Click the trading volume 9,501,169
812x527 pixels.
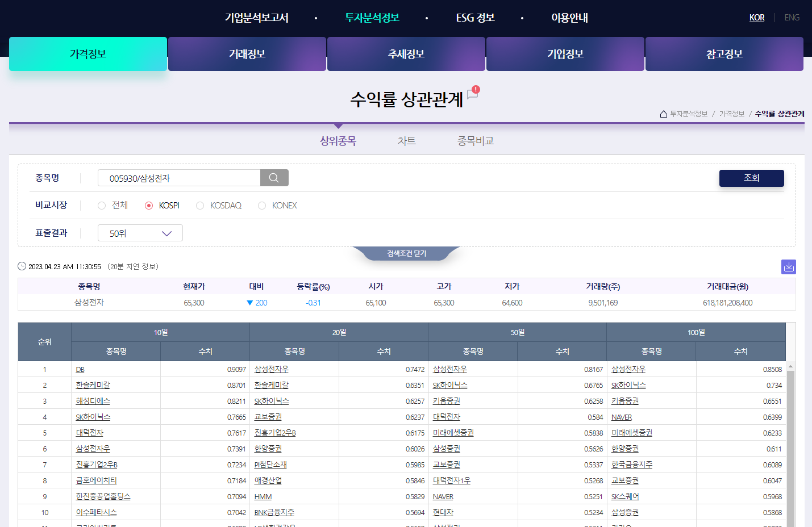click(x=603, y=303)
